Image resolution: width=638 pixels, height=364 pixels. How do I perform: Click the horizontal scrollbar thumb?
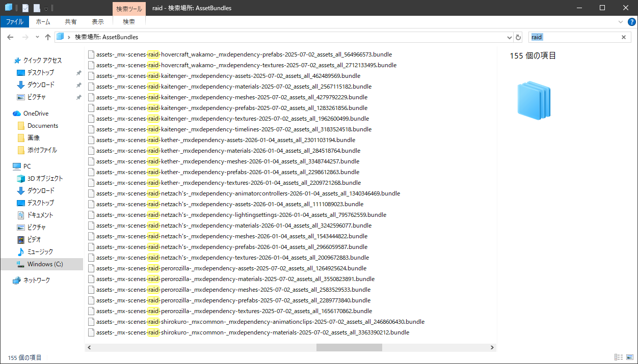click(349, 347)
